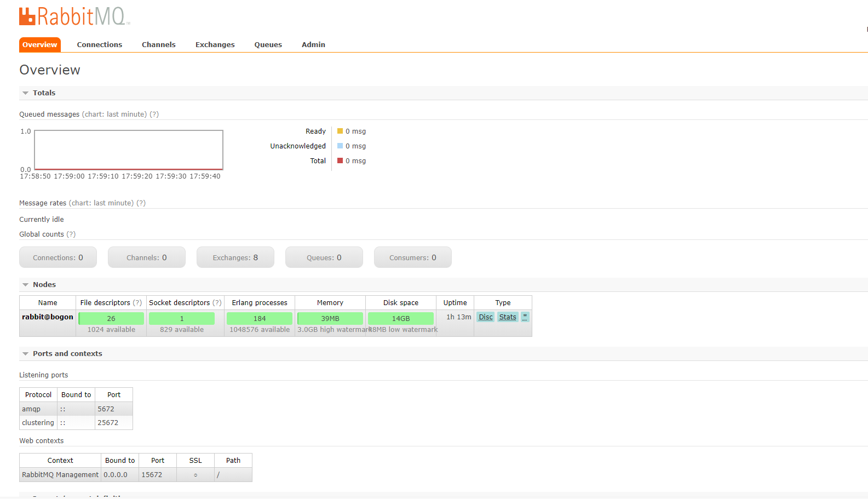Image resolution: width=868 pixels, height=499 pixels.
Task: Open help for Message rates chart
Action: click(141, 203)
